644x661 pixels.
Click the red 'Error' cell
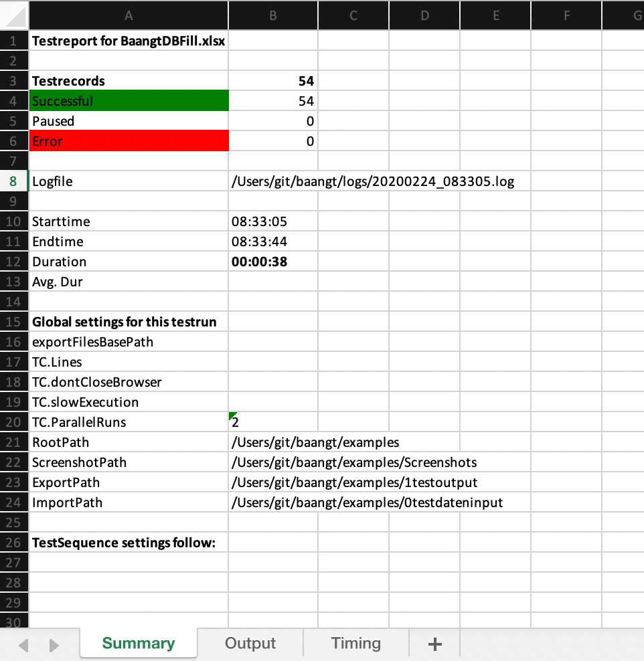coord(129,140)
